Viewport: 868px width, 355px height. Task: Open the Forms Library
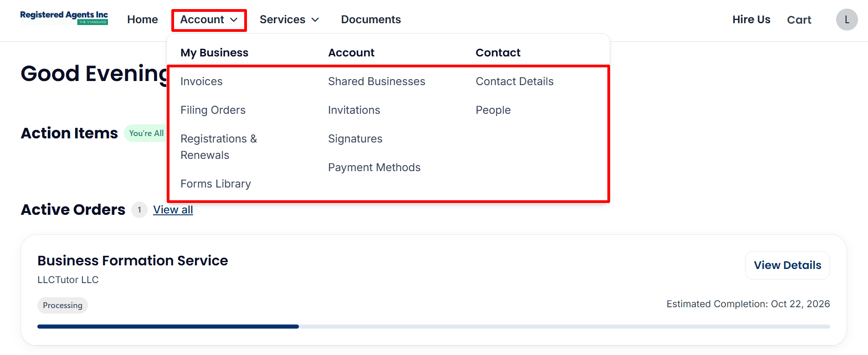tap(216, 184)
